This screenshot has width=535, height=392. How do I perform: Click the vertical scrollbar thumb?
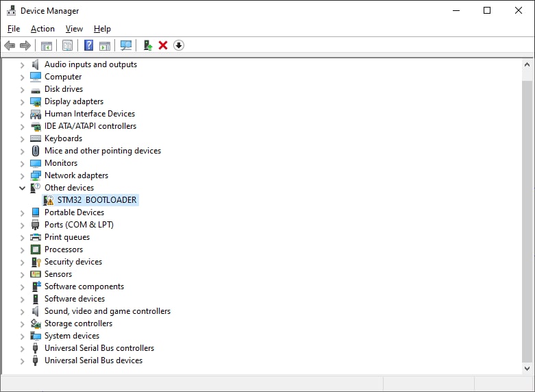(x=527, y=222)
